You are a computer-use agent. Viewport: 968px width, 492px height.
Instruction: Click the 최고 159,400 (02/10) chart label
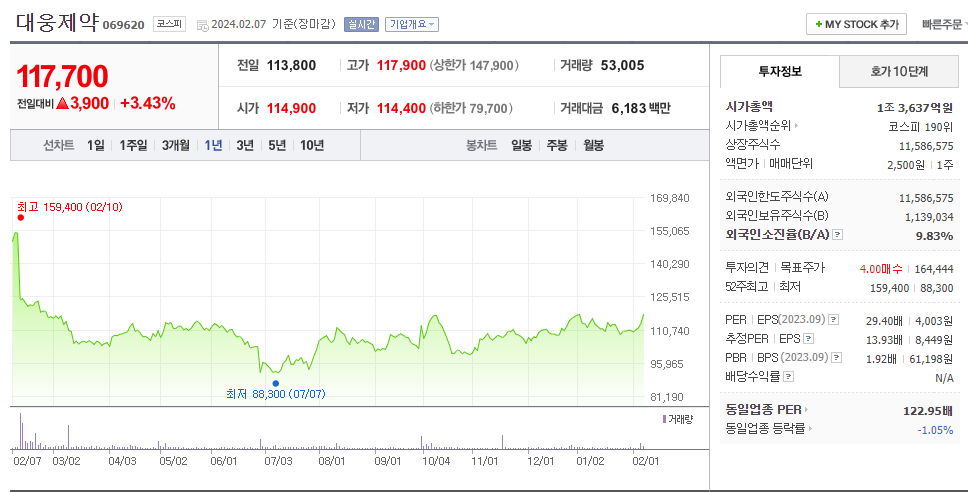(x=70, y=207)
